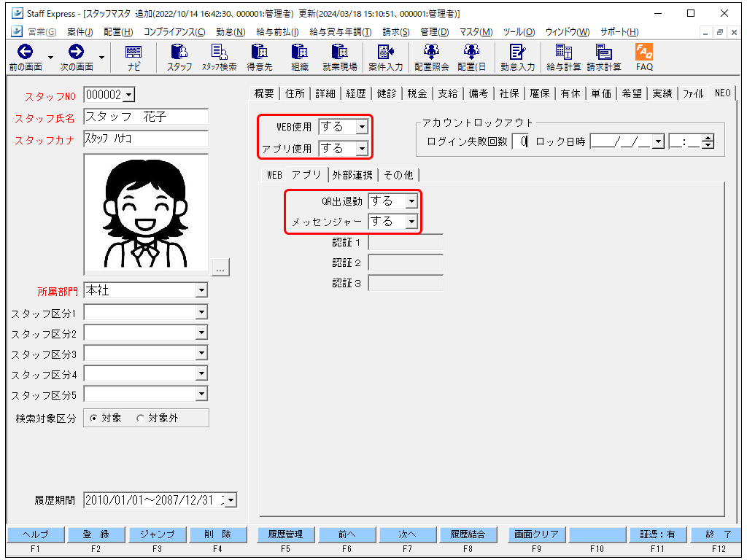The height and width of the screenshot is (560, 747).
Task: Click the 次へ F7 button
Action: pos(407,534)
